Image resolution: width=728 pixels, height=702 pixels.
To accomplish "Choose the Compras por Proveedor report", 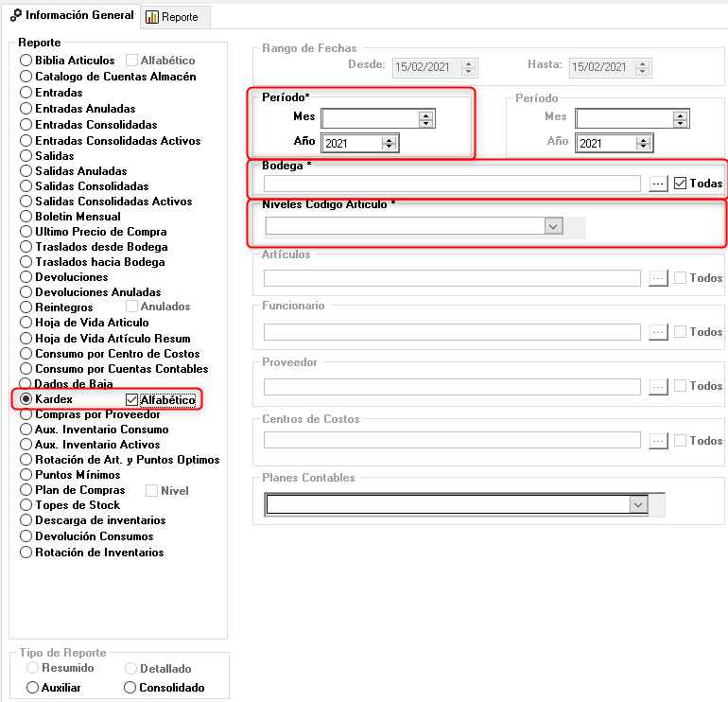I will pyautogui.click(x=26, y=414).
